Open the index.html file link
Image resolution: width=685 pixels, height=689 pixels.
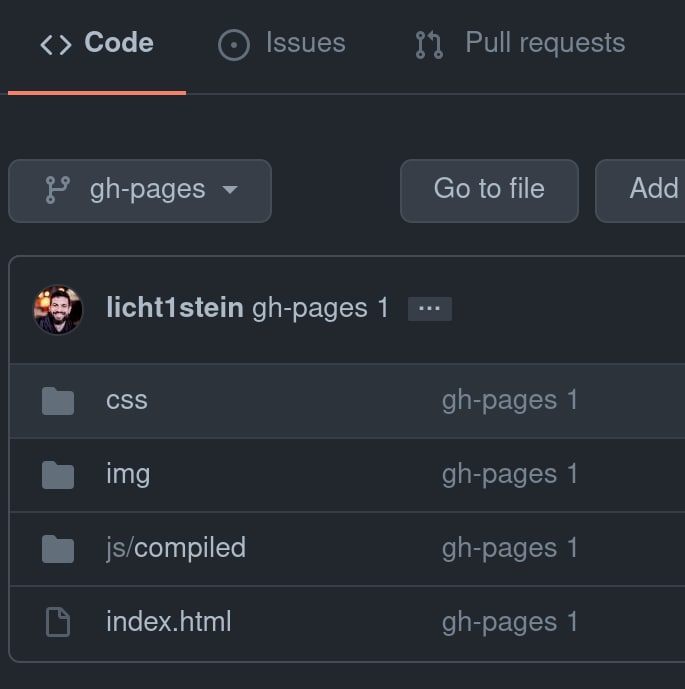[x=168, y=622]
